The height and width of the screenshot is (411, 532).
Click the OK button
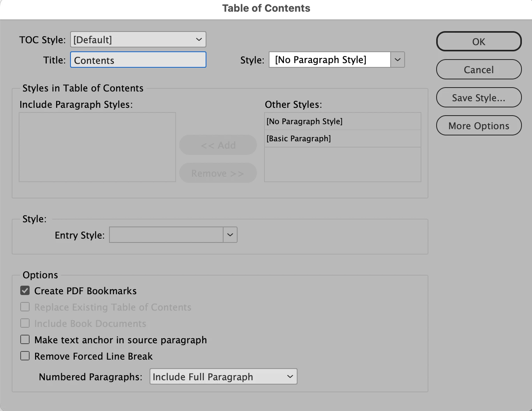[x=479, y=42]
